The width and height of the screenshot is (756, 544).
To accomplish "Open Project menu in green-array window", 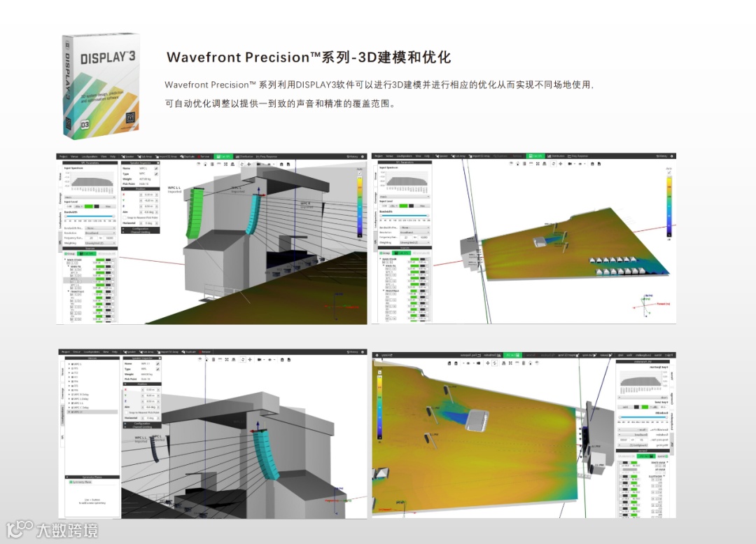I will 63,157.
